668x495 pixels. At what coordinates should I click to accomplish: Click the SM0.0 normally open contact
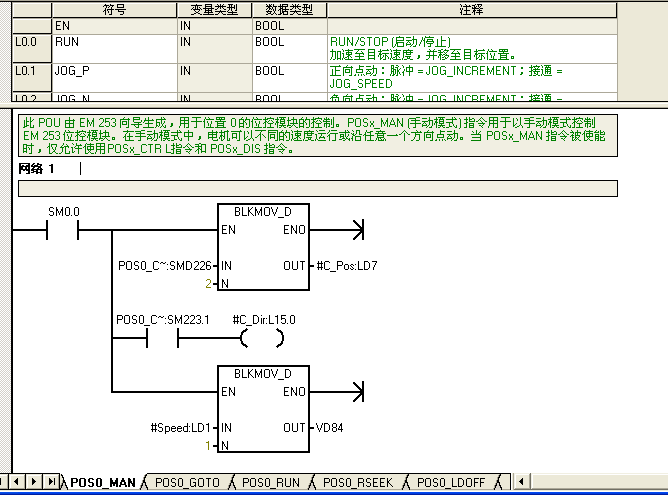pyautogui.click(x=62, y=231)
